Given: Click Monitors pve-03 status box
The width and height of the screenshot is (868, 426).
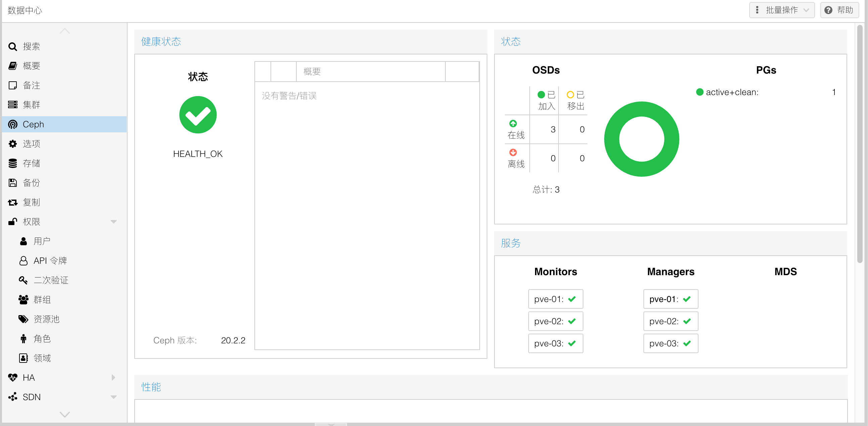Looking at the screenshot, I should tap(556, 343).
